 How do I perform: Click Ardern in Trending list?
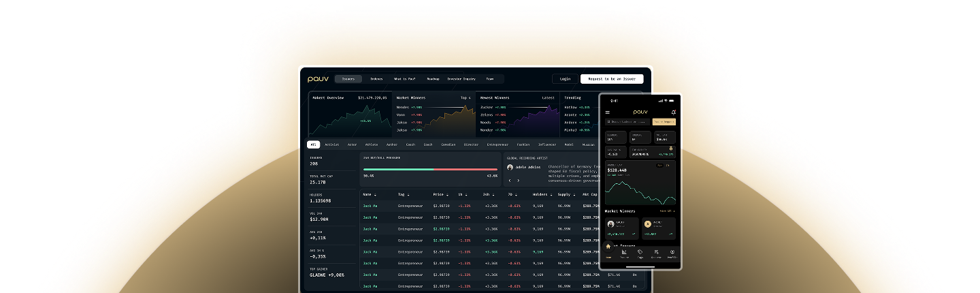(x=570, y=122)
